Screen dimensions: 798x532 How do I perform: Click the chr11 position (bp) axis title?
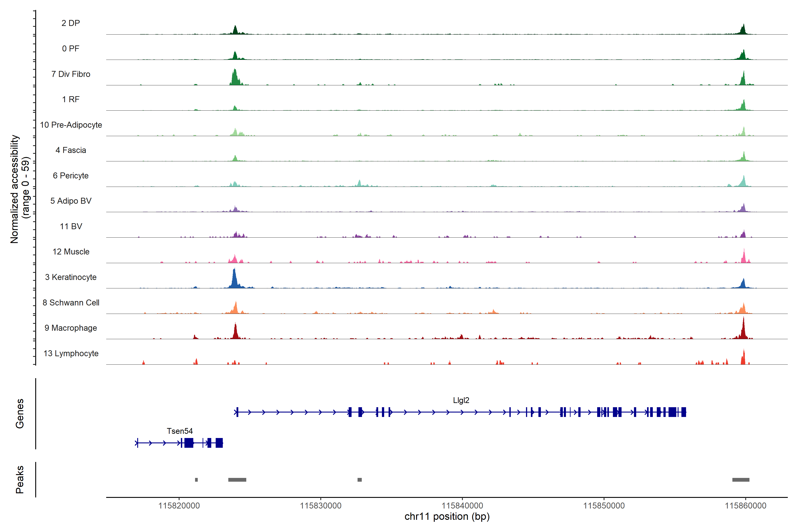(447, 517)
